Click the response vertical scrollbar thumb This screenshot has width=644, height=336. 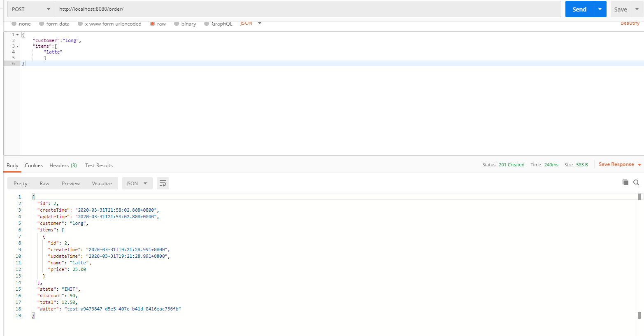[x=639, y=197]
